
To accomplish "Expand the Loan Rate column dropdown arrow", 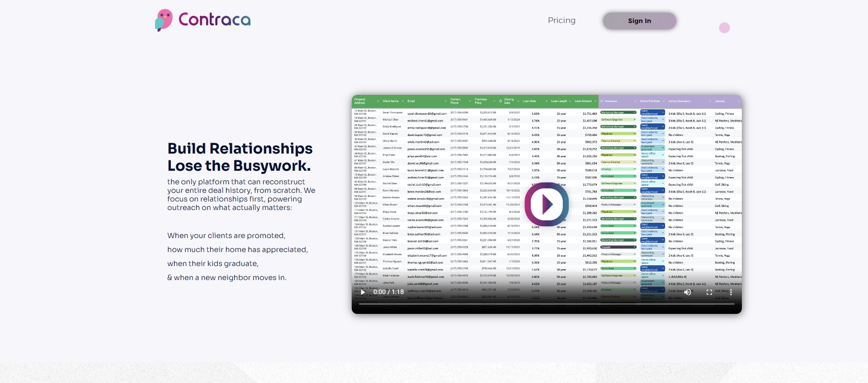I will (546, 101).
